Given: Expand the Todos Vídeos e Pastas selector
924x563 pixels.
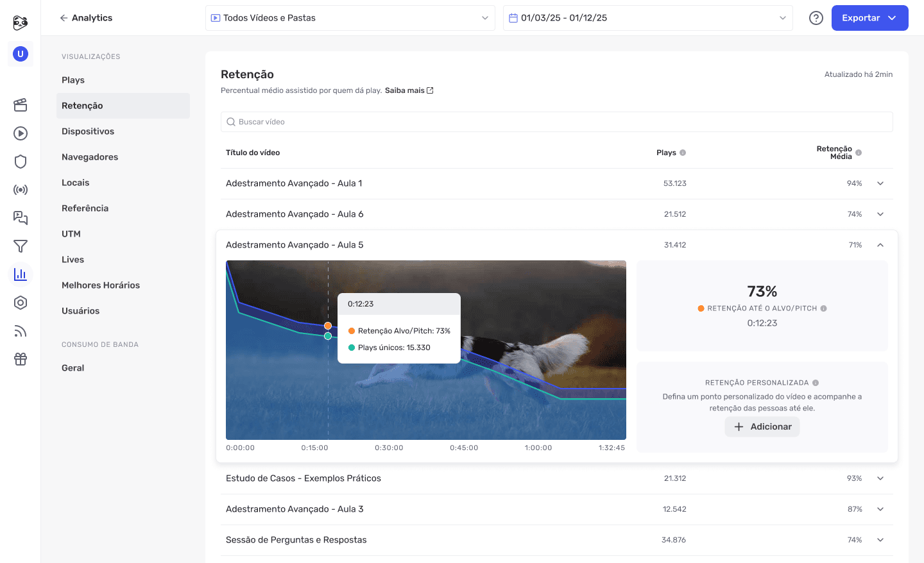Looking at the screenshot, I should pyautogui.click(x=350, y=18).
